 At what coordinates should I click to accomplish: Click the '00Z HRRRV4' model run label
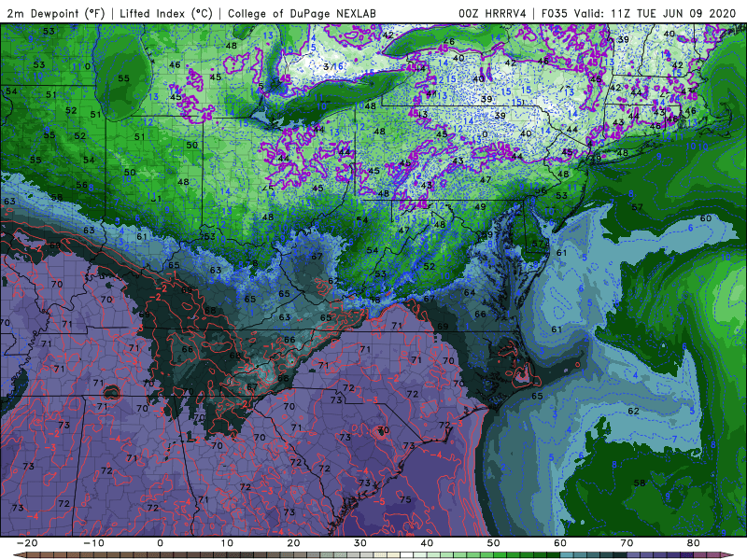492,13
